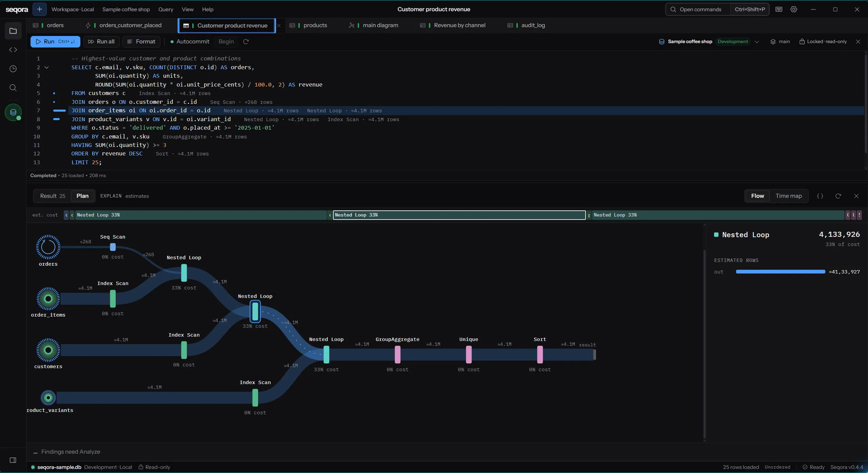Open the query history clock icon
This screenshot has height=473, width=868.
click(x=13, y=69)
